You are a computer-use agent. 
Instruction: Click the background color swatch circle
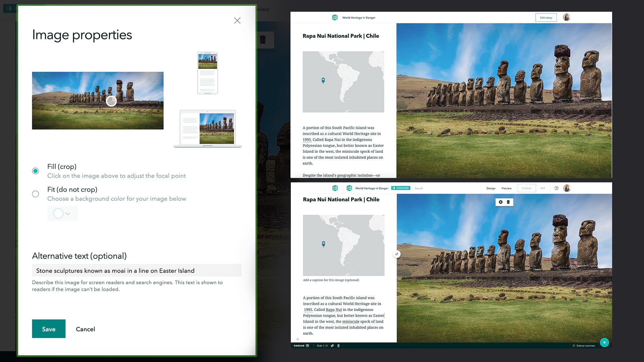58,213
